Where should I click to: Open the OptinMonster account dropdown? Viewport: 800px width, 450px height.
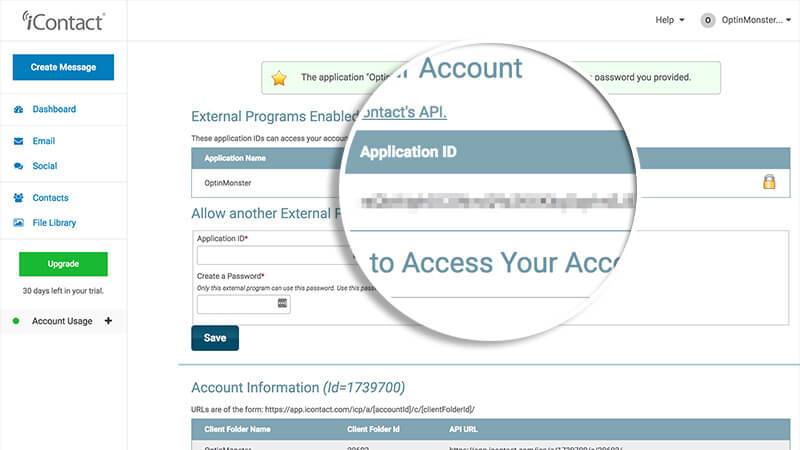click(x=756, y=20)
